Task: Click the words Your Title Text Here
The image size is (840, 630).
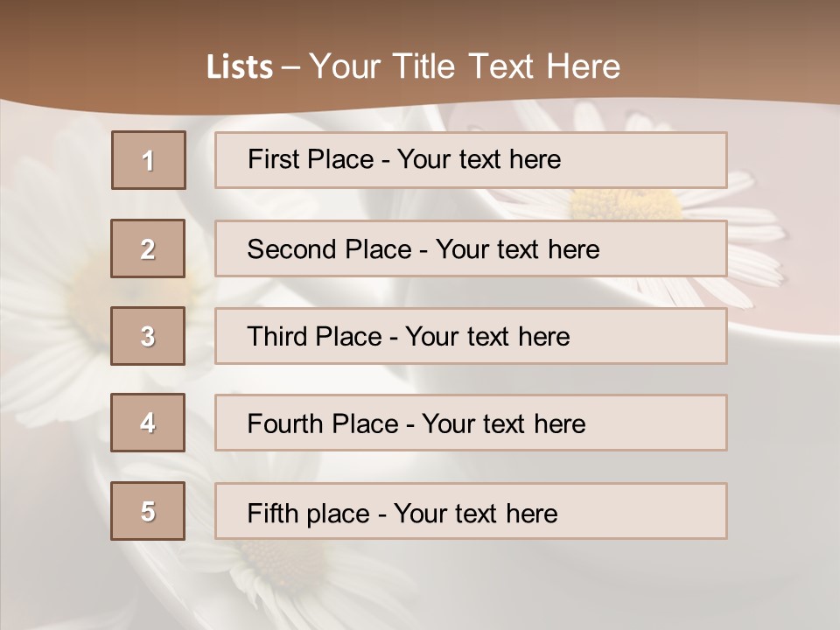Action: click(x=465, y=66)
